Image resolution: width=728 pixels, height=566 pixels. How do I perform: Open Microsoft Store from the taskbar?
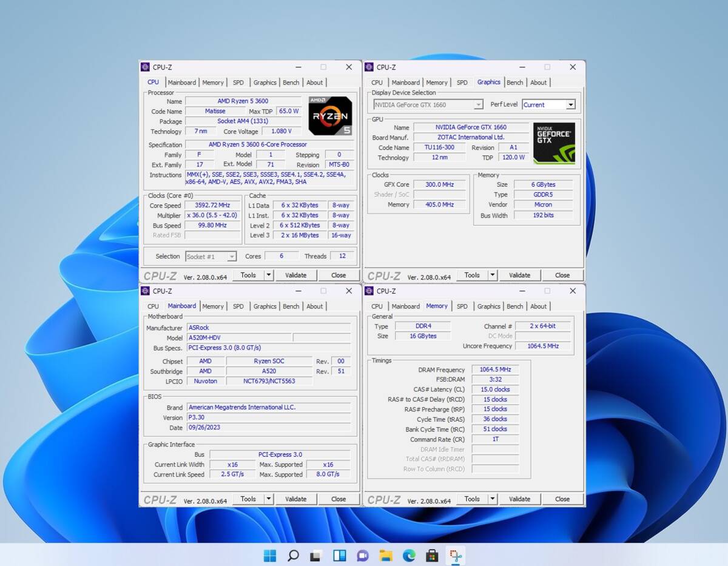tap(432, 555)
